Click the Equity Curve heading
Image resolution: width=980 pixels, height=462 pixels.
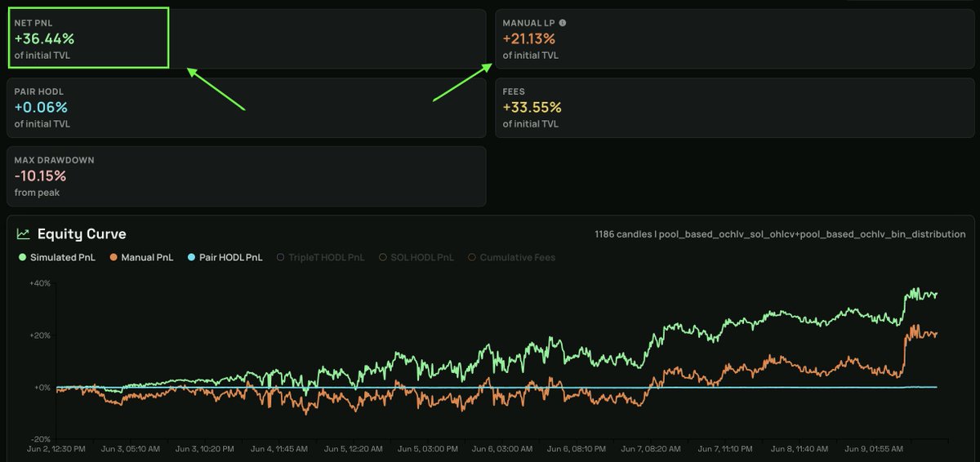click(x=82, y=234)
